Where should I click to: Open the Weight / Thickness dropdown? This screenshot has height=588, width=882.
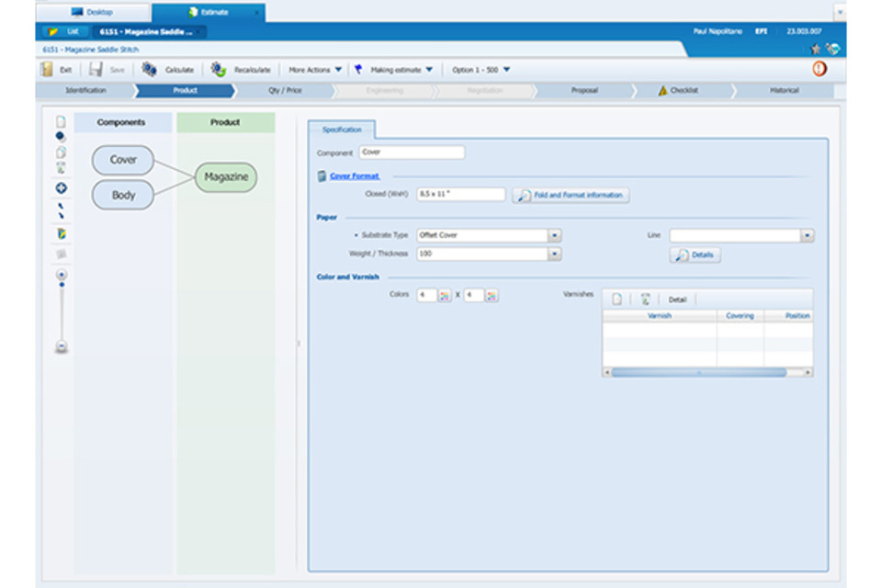click(x=554, y=254)
